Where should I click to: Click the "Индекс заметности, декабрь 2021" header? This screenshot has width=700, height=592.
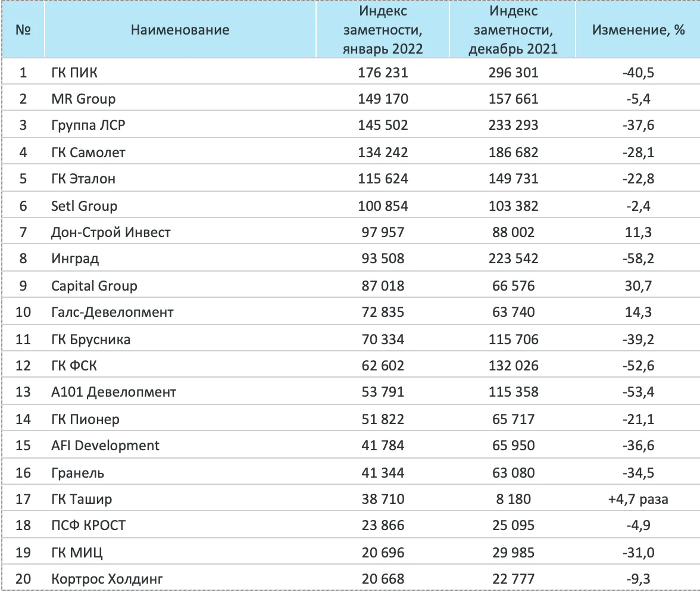(x=512, y=30)
